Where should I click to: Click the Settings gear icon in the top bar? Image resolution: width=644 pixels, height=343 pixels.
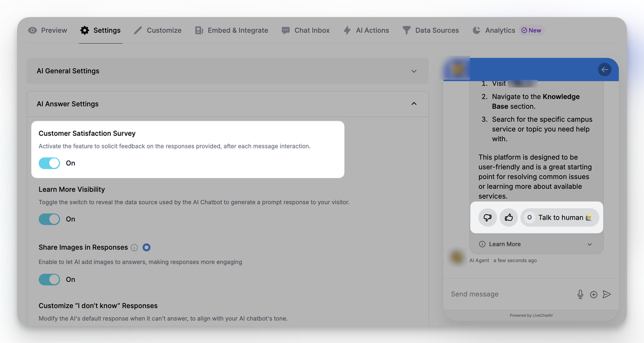85,30
